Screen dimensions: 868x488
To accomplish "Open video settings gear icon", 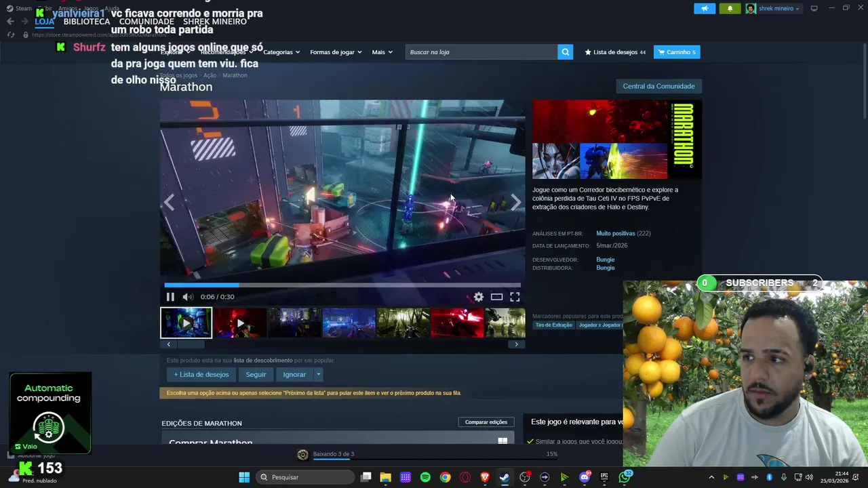I will (479, 297).
